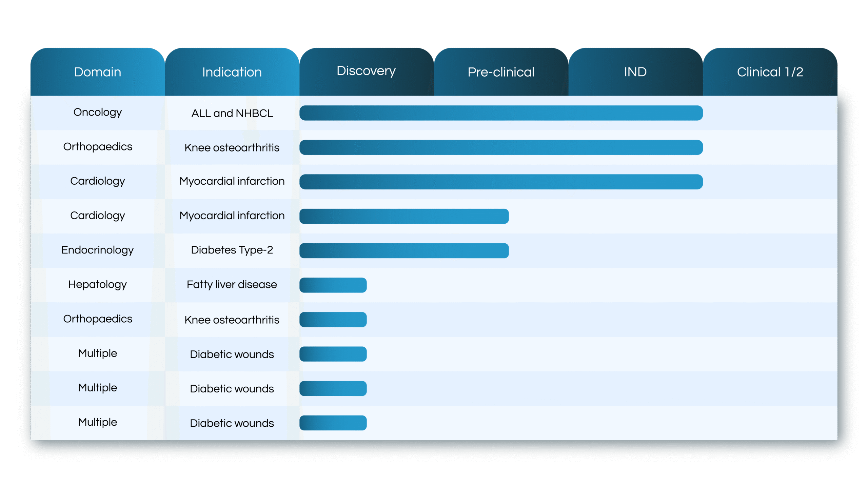Click the Hepatology domain cell

pyautogui.click(x=98, y=284)
